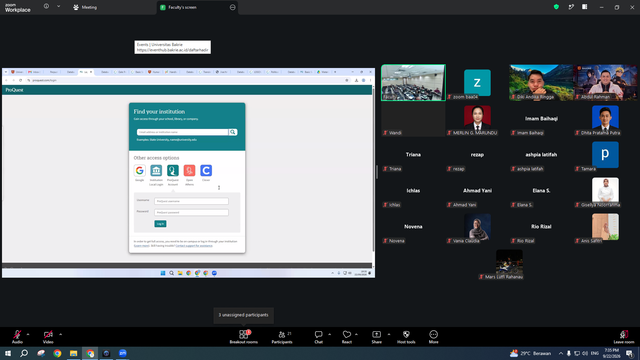Show hidden system tray icons
Viewport: 640px width, 360px height.
coord(561,353)
